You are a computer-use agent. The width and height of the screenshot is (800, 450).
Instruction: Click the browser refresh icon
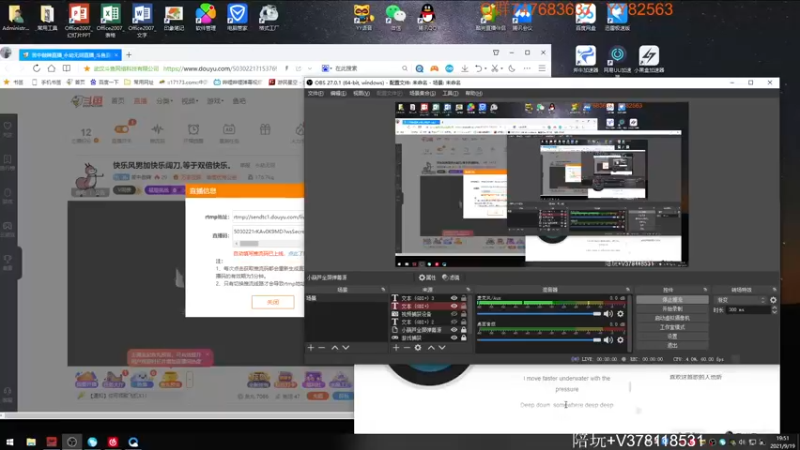pos(36,68)
